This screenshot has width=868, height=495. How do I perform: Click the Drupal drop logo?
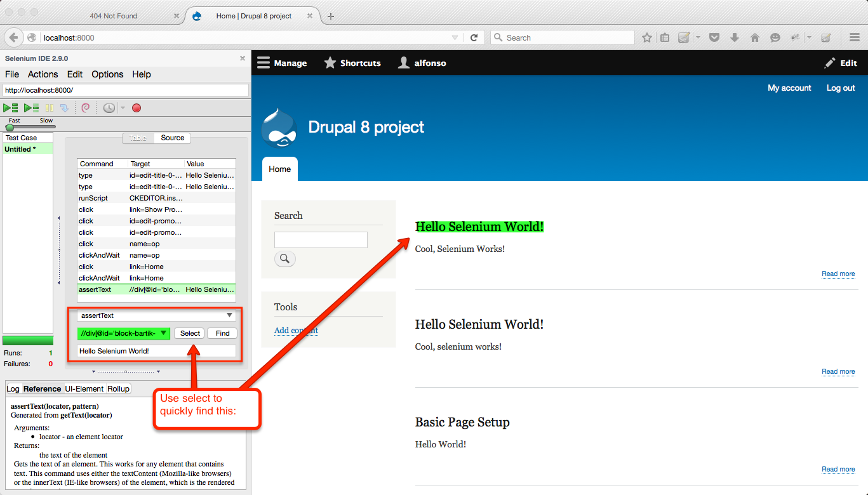pos(279,127)
